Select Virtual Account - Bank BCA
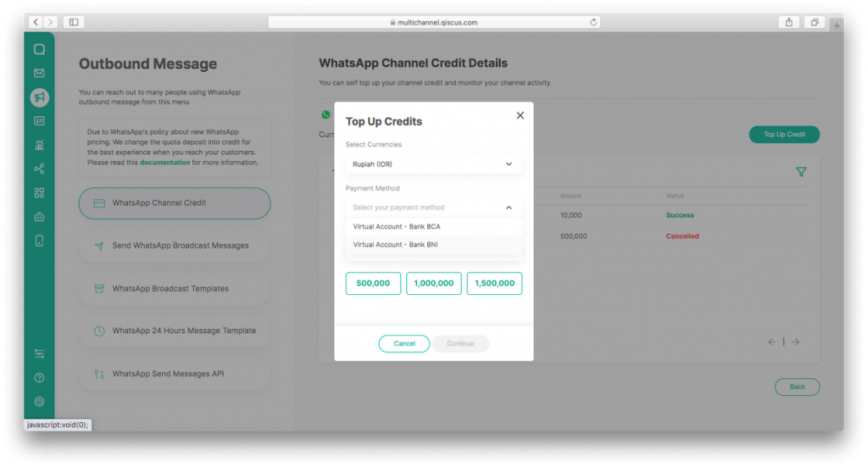The image size is (868, 467). (x=433, y=226)
